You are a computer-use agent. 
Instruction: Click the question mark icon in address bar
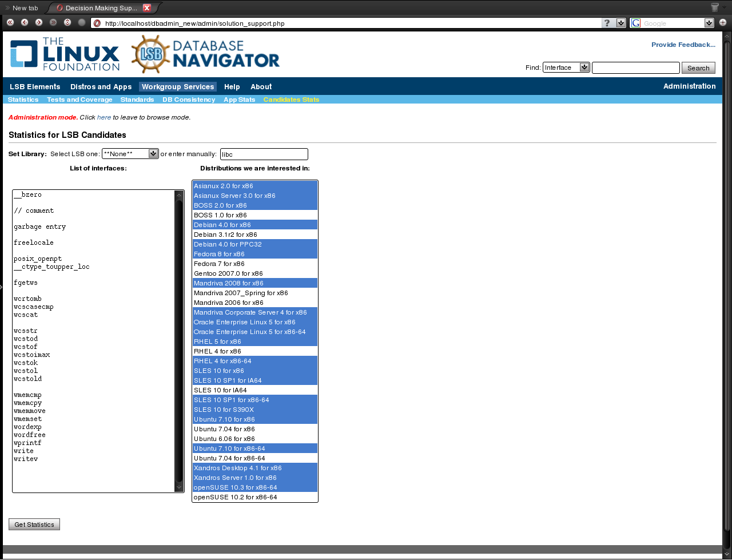coord(607,23)
